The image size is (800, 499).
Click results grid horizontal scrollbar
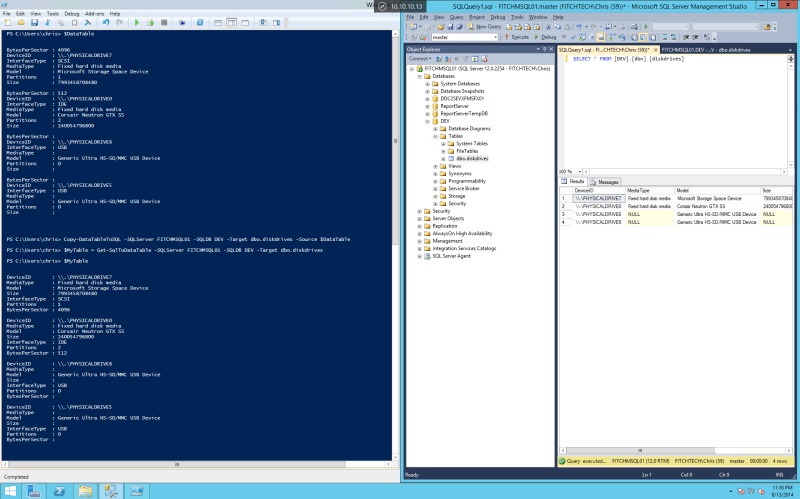click(x=640, y=451)
